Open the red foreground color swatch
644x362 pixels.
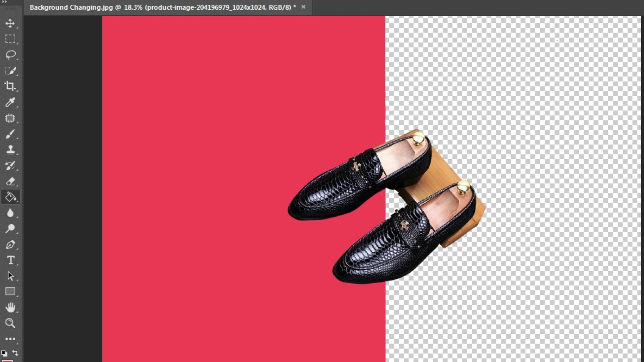7,361
